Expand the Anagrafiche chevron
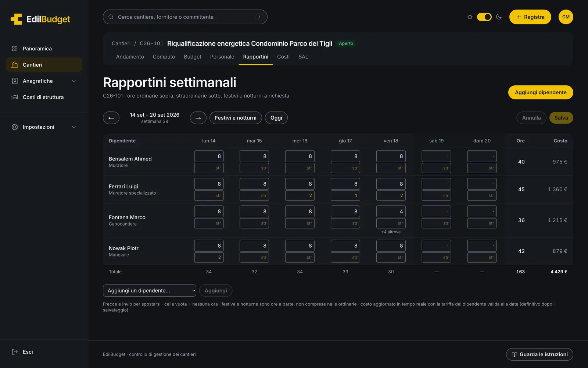Viewport: 588px width, 368px height. [74, 81]
